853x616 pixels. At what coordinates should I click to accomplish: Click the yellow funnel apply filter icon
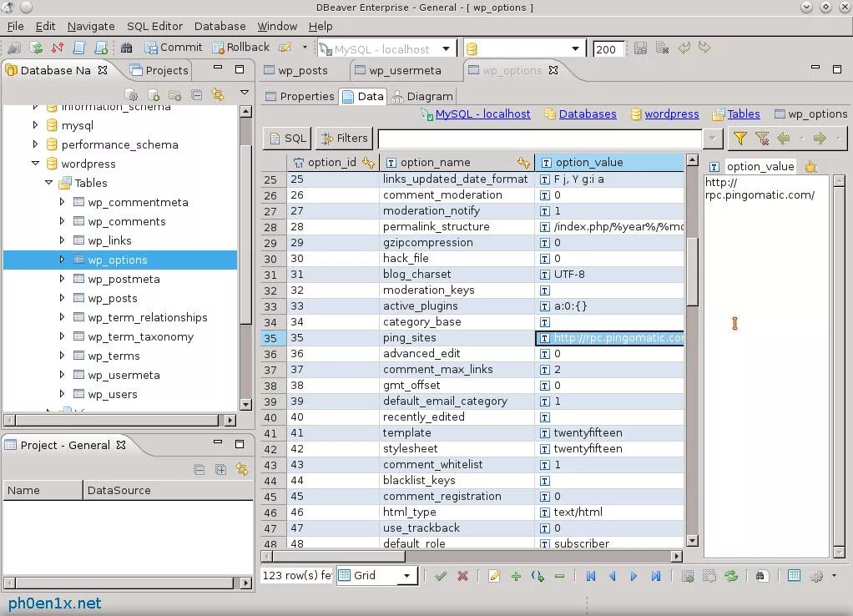coord(739,139)
